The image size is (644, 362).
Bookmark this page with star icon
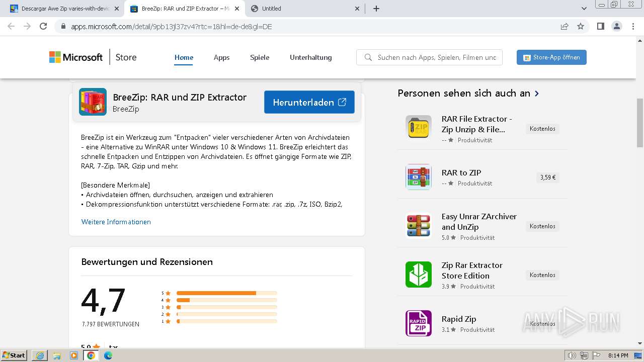point(581,26)
